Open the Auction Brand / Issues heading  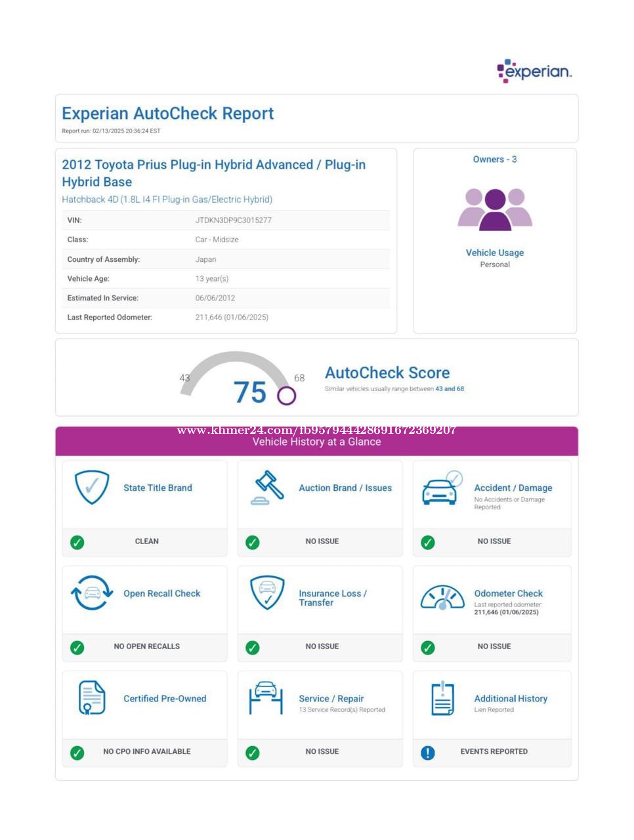(345, 488)
